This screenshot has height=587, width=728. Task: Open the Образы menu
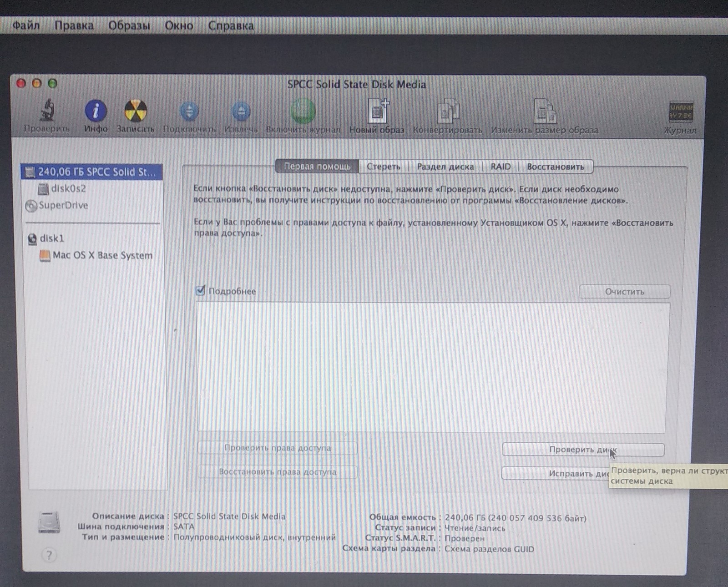pyautogui.click(x=129, y=25)
